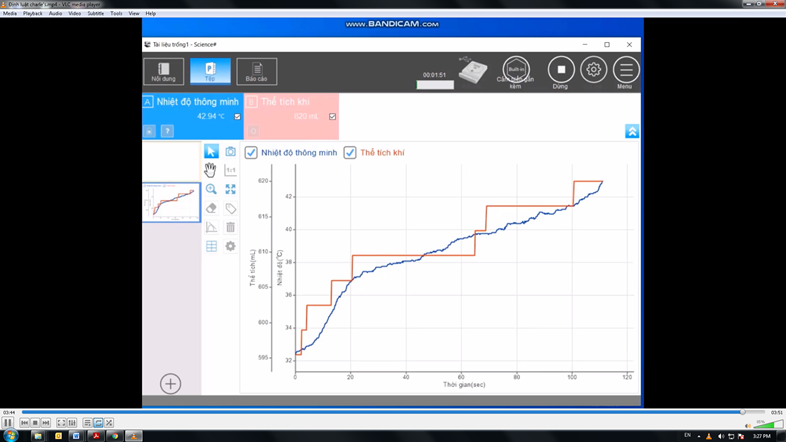Viewport: 786px width, 442px height.
Task: Open the Science# settings gear
Action: [x=594, y=70]
